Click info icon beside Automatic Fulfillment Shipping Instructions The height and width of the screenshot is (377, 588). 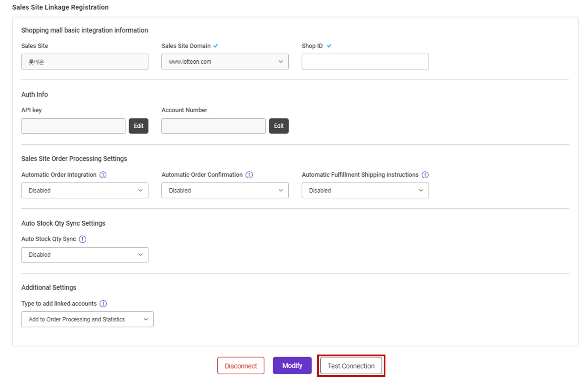pyautogui.click(x=425, y=175)
